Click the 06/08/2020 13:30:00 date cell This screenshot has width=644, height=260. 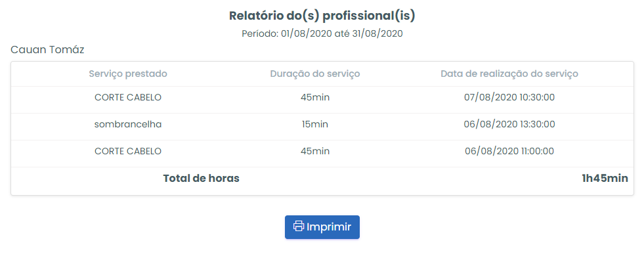pos(509,124)
